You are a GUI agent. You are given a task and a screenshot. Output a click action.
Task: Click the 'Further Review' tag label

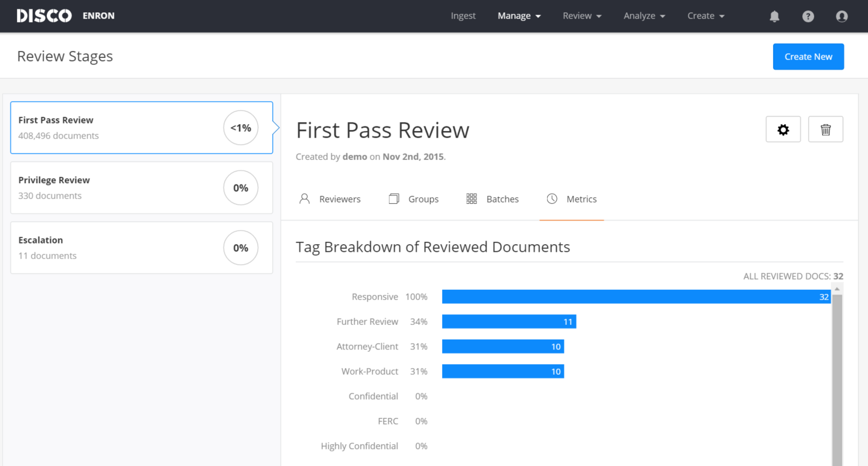coord(367,321)
